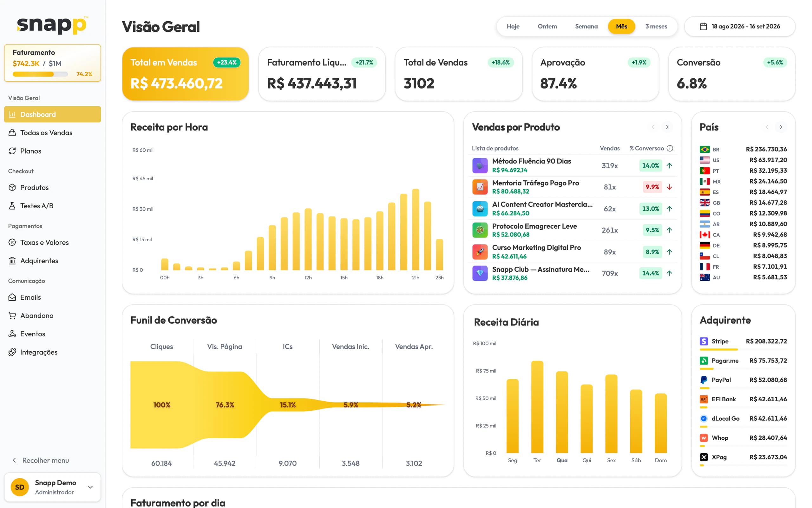
Task: Open the Abandono menu item
Action: [x=52, y=316]
